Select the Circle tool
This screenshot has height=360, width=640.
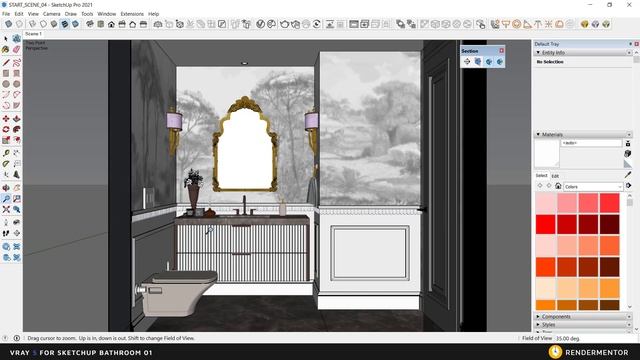click(6, 84)
